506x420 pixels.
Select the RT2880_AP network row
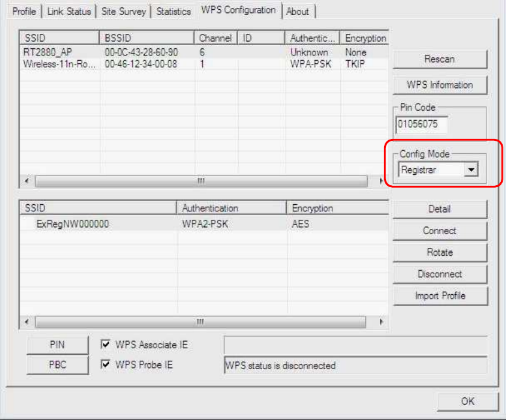(x=204, y=52)
